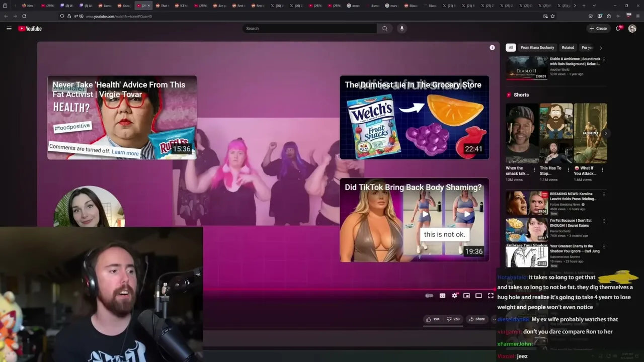Open the Kiana Docherty channel avatar on end screen
The width and height of the screenshot is (644, 362).
click(x=89, y=207)
